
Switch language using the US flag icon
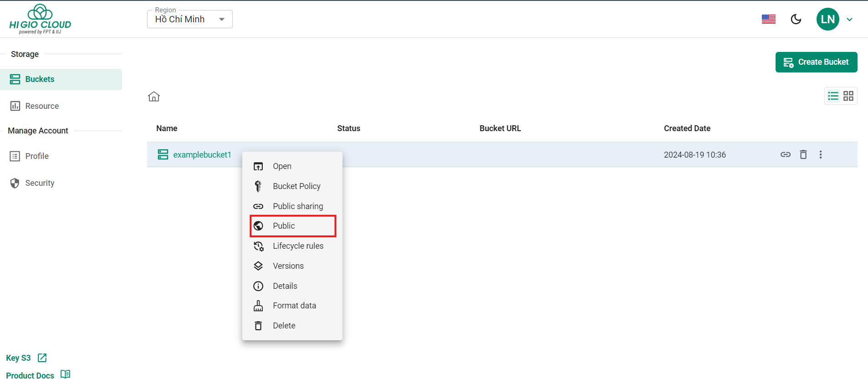point(768,19)
